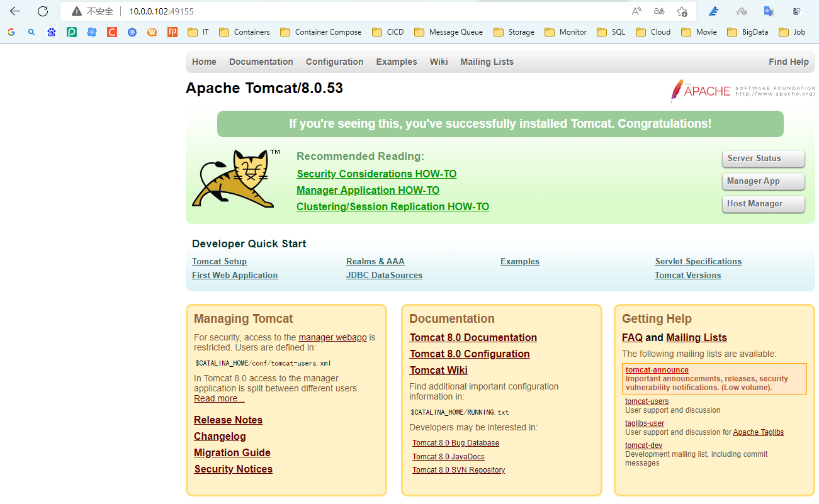Open Security Considerations HOW-TO link
Viewport: 819px width, 504px height.
pos(376,174)
